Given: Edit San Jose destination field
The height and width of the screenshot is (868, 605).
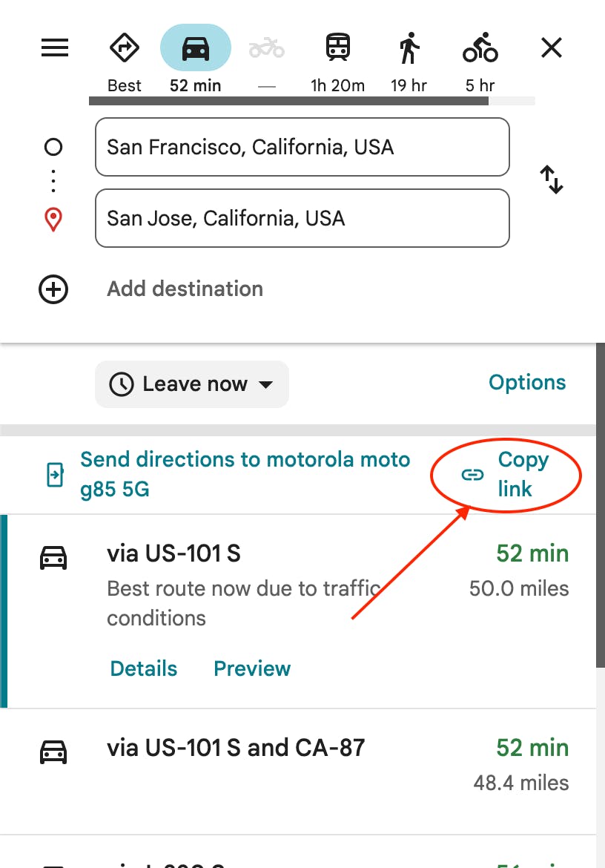Looking at the screenshot, I should coord(302,218).
